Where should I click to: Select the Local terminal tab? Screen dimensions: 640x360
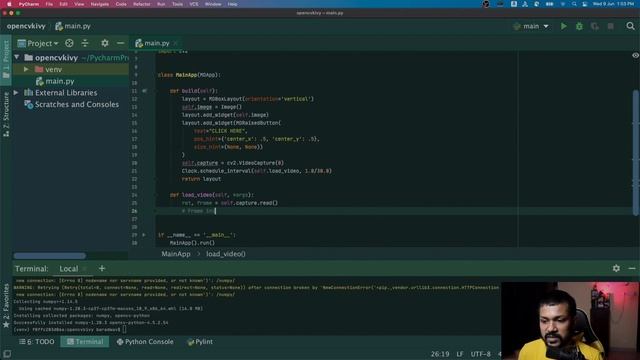(69, 269)
